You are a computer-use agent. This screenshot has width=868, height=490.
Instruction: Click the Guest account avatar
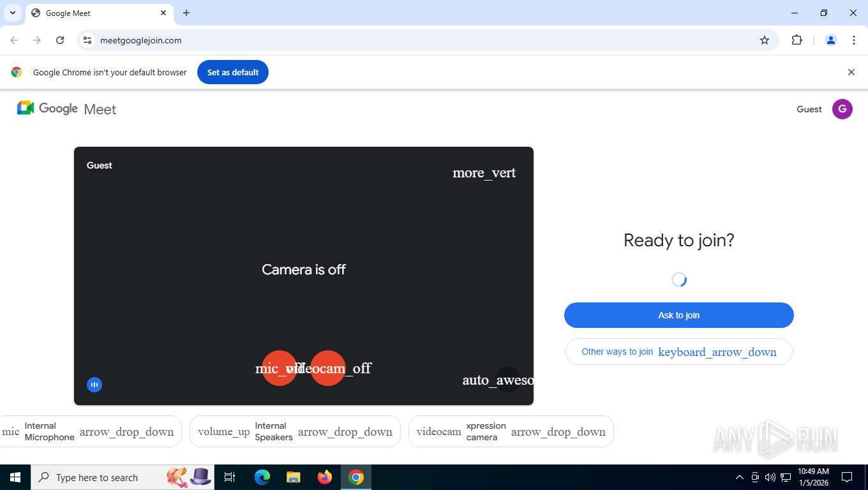pyautogui.click(x=842, y=109)
